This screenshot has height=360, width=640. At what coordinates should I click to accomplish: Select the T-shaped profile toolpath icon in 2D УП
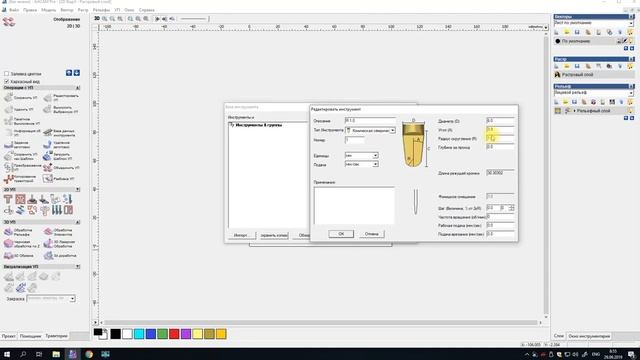[x=8, y=199]
